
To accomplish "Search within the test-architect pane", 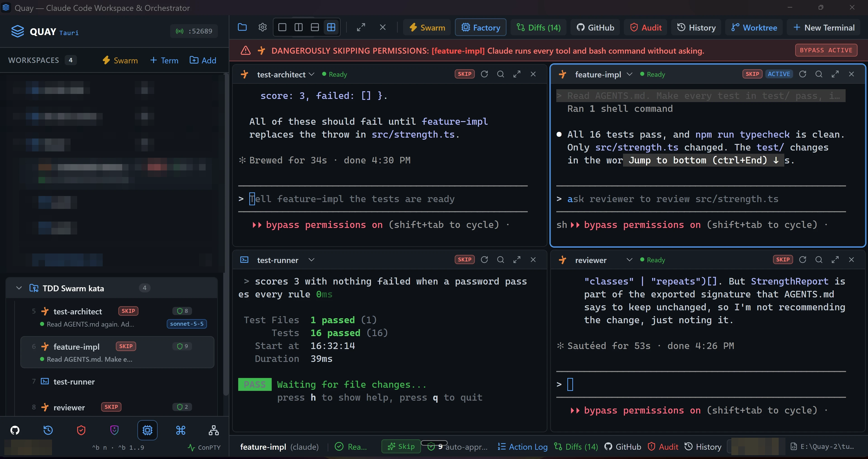I will tap(501, 74).
